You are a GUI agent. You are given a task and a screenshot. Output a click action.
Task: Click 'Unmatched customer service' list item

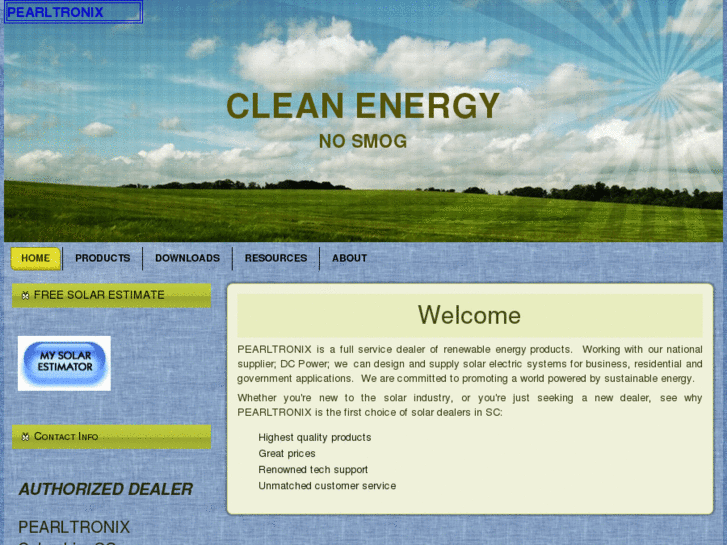327,486
